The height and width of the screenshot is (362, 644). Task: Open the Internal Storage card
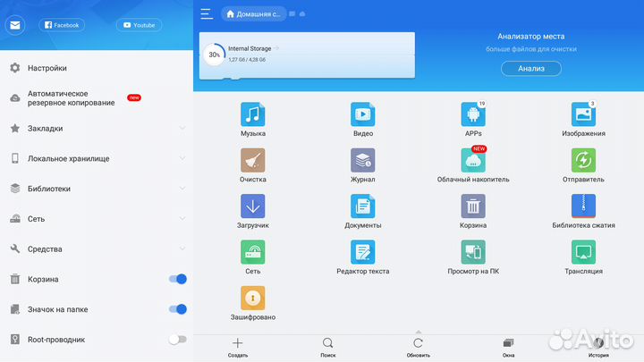[x=307, y=55]
